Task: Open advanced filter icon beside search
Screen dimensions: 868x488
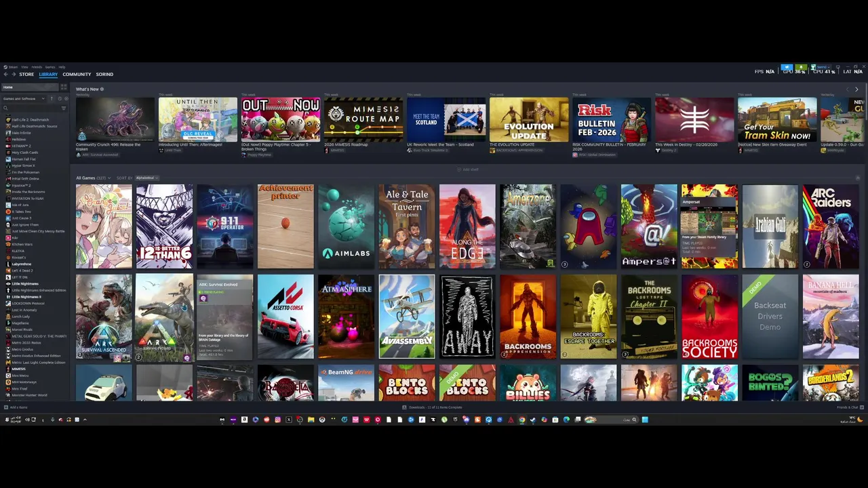Action: coord(64,108)
